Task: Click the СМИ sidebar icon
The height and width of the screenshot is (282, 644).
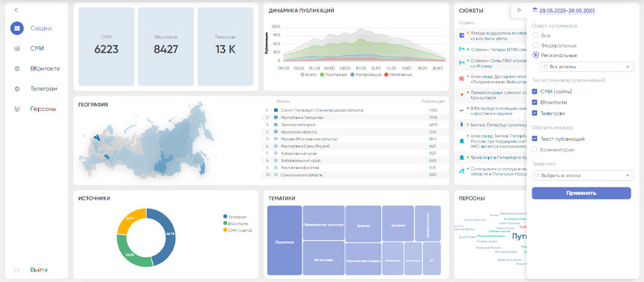Action: [16, 49]
